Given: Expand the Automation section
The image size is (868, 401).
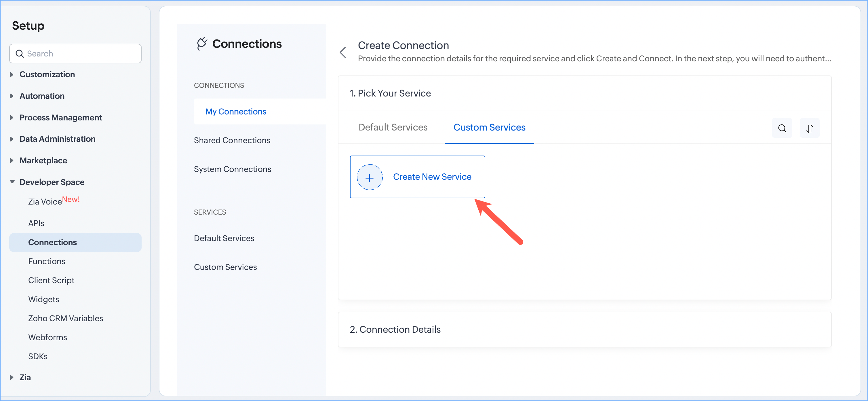Looking at the screenshot, I should (x=12, y=96).
